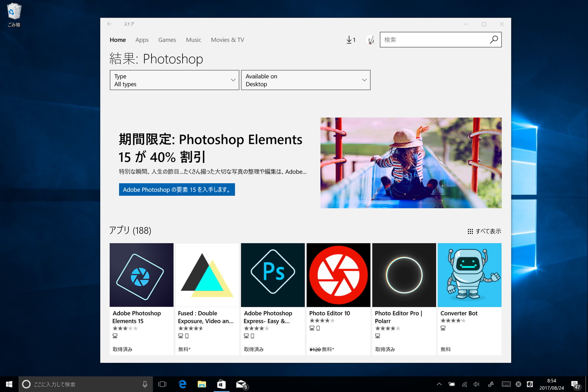
Task: Open the Converter Bot app icon
Action: (469, 275)
